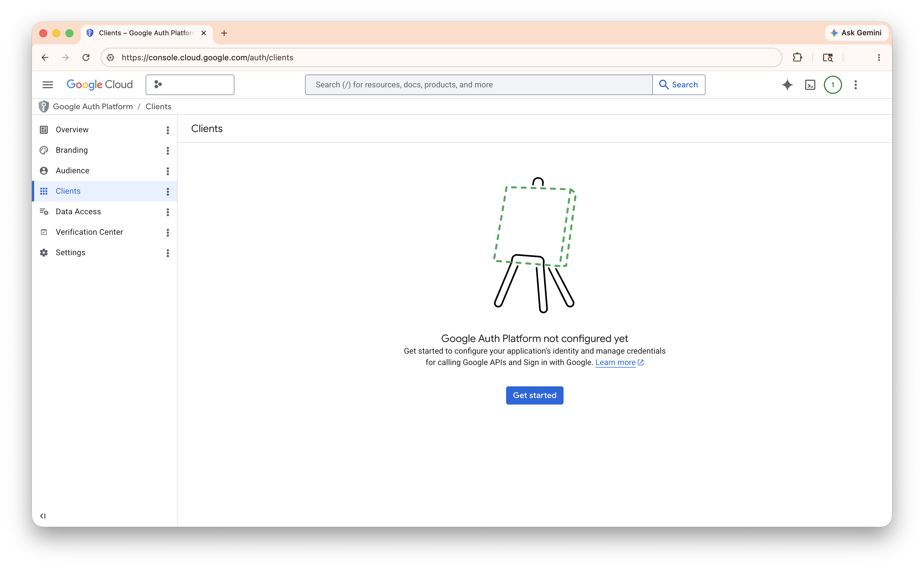This screenshot has width=924, height=569.
Task: Open a new browser tab
Action: pyautogui.click(x=224, y=33)
